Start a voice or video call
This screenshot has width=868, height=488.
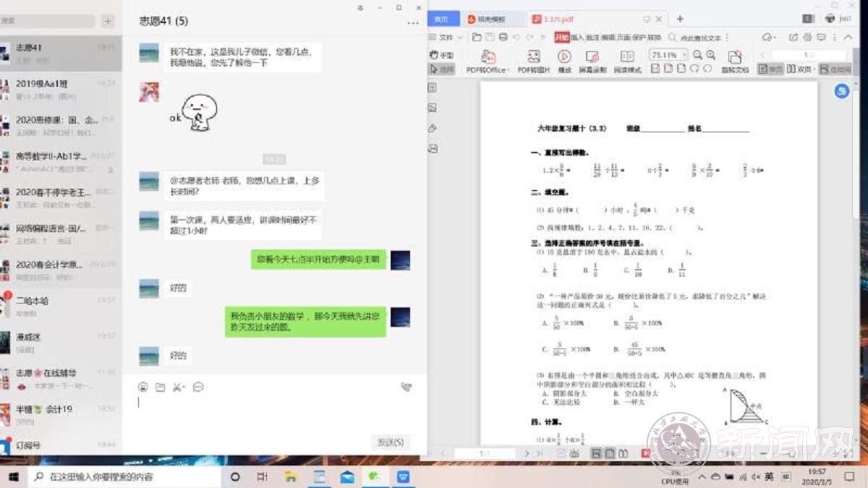(406, 388)
